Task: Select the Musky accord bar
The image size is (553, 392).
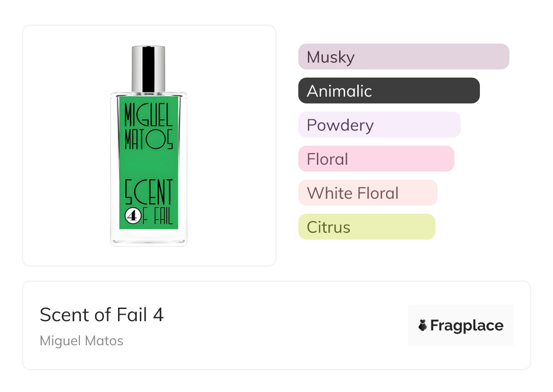Action: click(x=403, y=57)
